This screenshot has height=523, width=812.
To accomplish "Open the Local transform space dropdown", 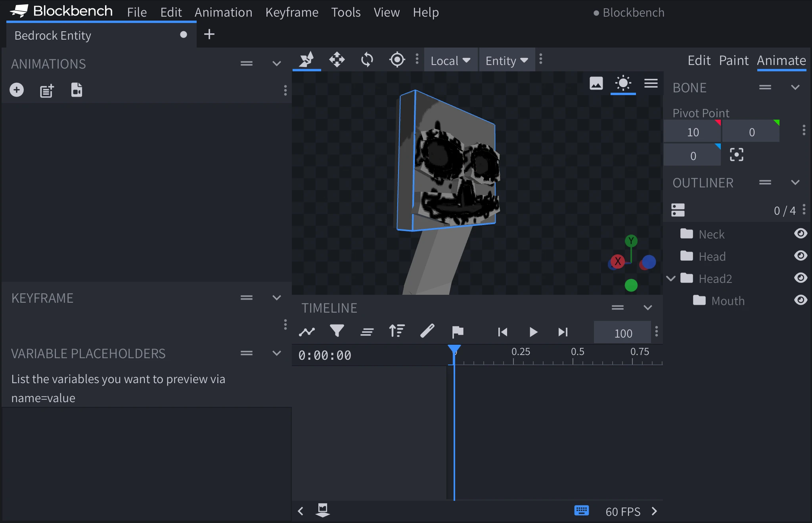I will (450, 60).
